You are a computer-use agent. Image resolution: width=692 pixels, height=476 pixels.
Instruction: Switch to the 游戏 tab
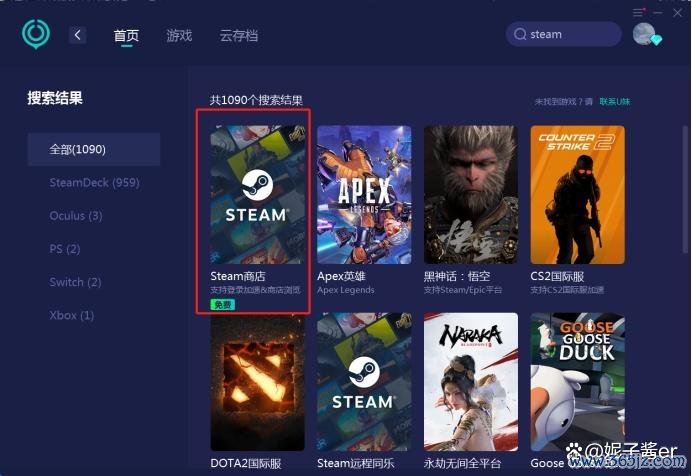coord(179,35)
